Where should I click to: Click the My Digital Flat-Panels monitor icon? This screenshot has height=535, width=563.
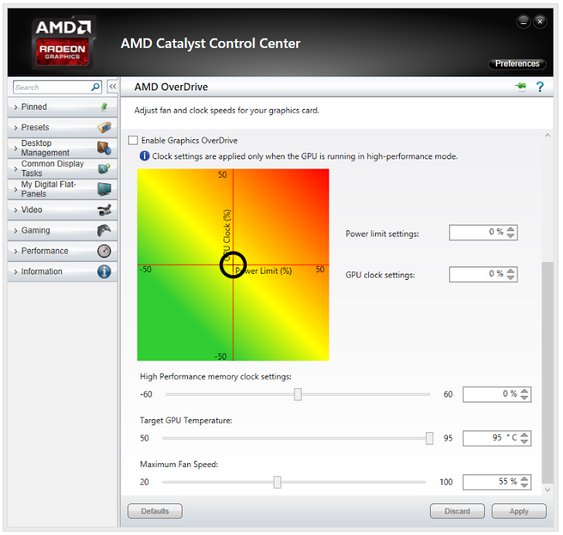tap(104, 189)
